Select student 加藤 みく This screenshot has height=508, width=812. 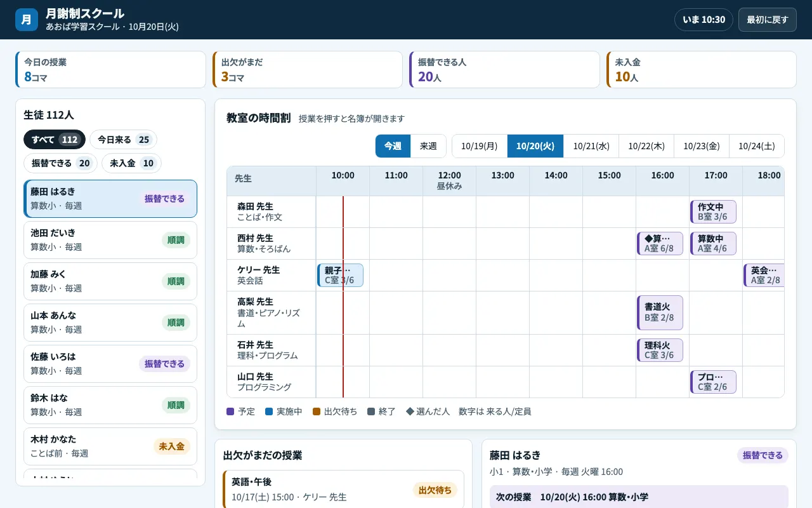click(x=110, y=281)
